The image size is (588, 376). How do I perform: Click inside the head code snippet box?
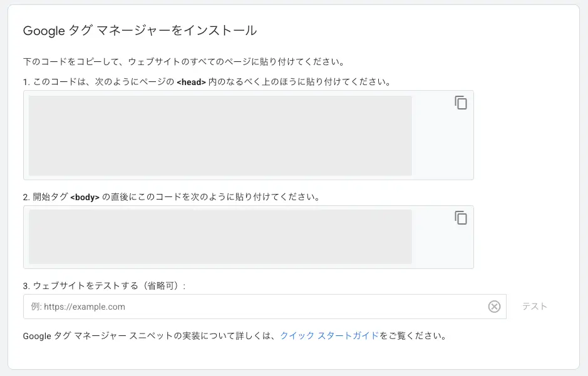tap(220, 136)
